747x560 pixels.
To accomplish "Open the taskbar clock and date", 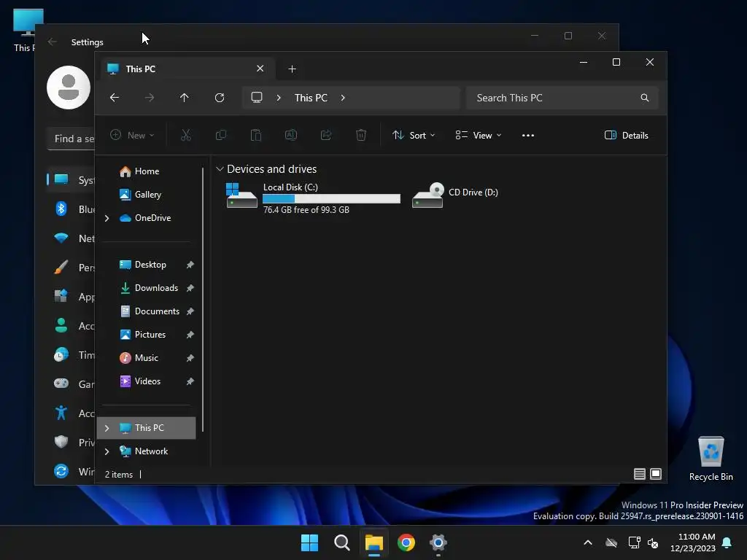I will (693, 542).
